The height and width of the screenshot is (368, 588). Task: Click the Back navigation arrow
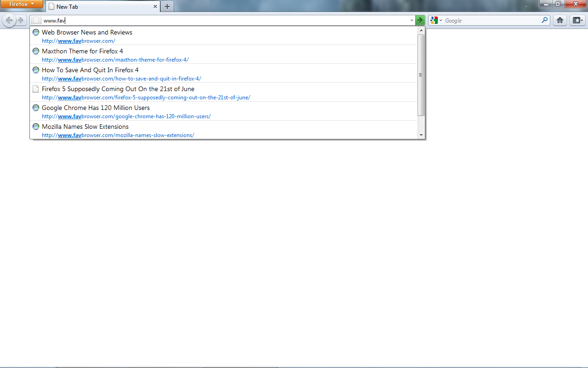click(x=9, y=20)
